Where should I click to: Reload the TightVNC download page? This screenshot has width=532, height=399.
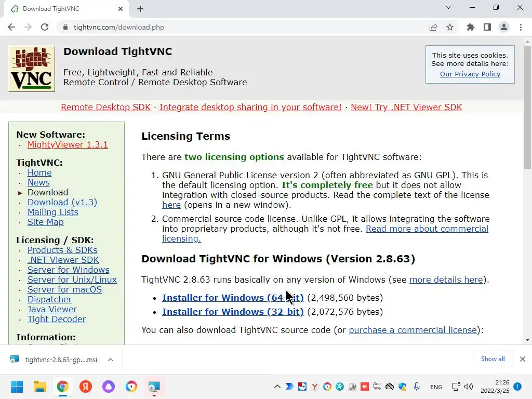click(45, 27)
